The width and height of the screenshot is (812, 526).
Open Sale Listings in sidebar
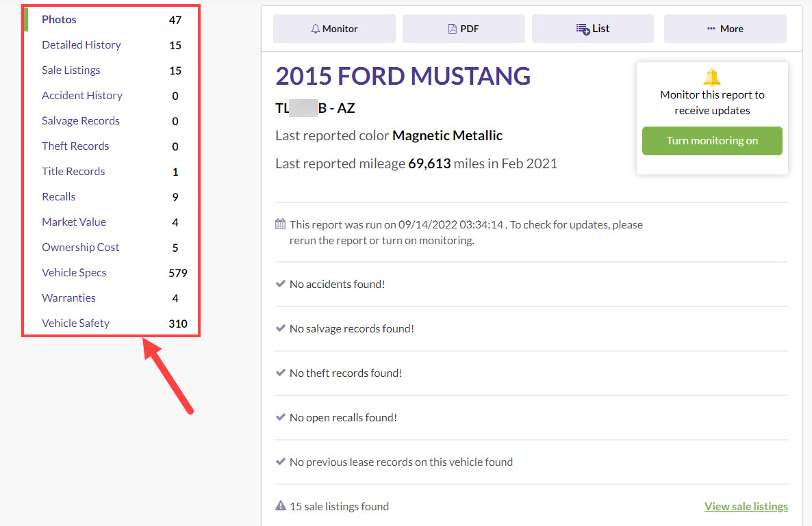(x=71, y=70)
